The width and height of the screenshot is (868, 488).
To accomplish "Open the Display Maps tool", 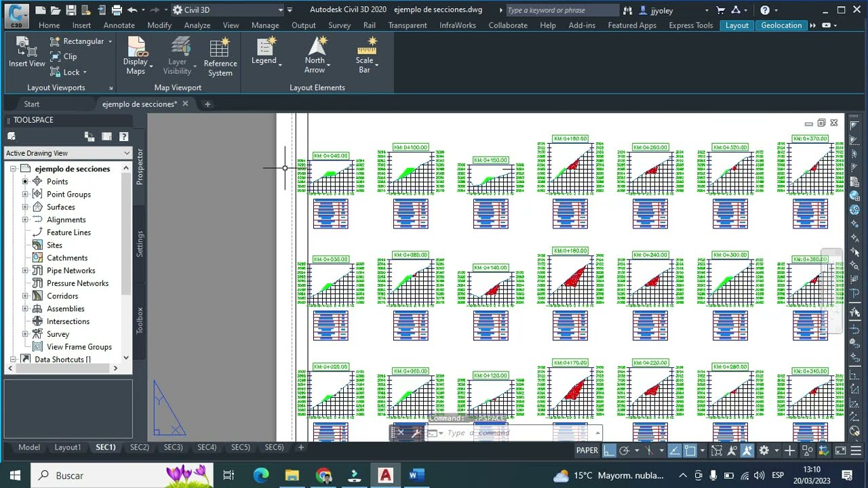I will click(136, 56).
